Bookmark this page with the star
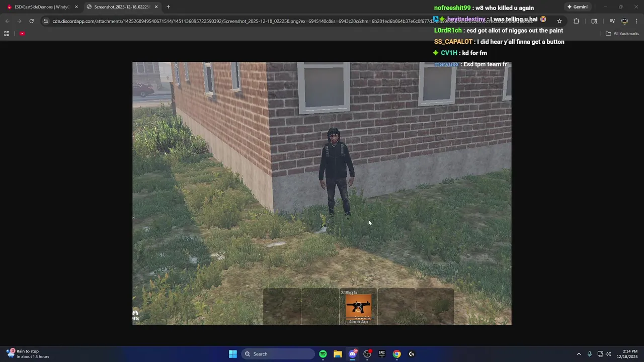The height and width of the screenshot is (362, 644). pyautogui.click(x=559, y=21)
